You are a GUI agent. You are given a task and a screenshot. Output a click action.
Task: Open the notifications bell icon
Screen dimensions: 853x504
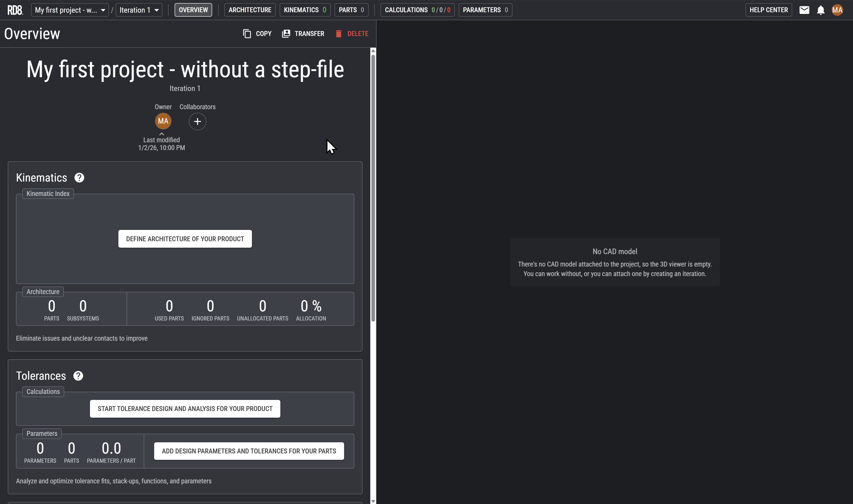click(821, 10)
